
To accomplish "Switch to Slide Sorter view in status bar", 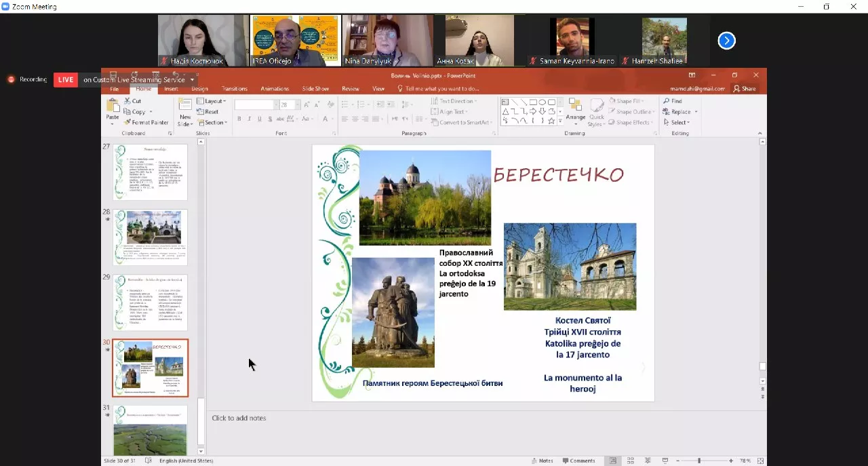I will pyautogui.click(x=630, y=461).
